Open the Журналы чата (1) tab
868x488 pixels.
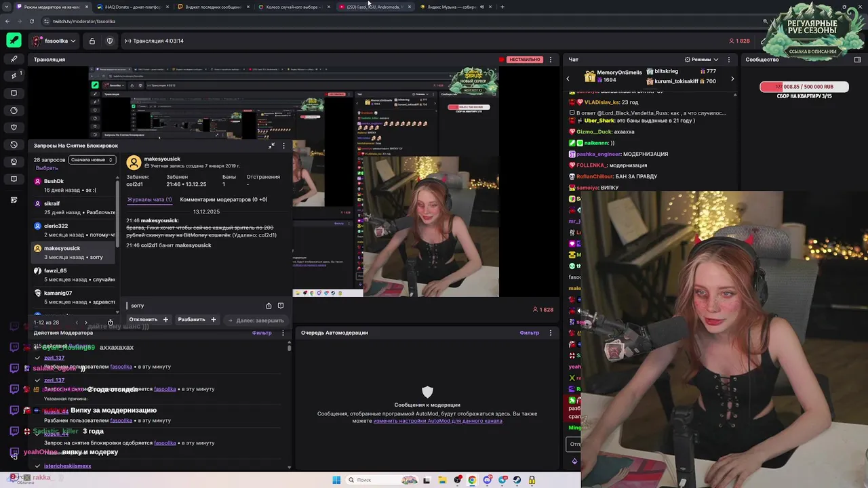[149, 199]
